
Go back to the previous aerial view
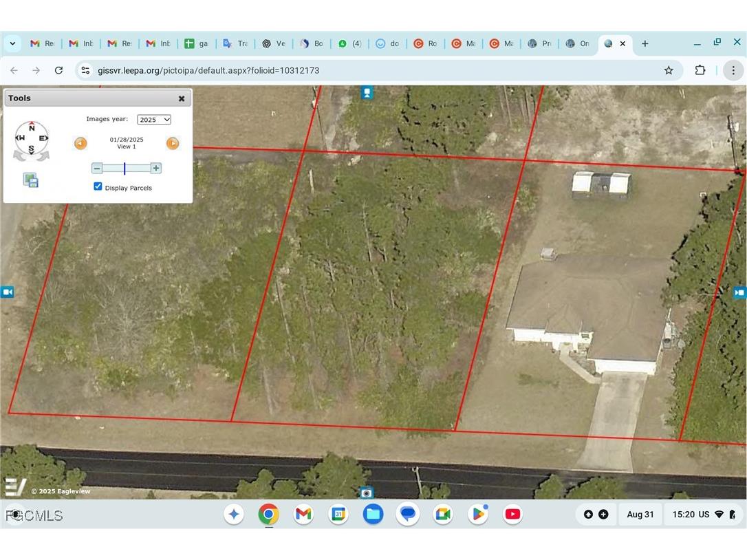tap(80, 143)
